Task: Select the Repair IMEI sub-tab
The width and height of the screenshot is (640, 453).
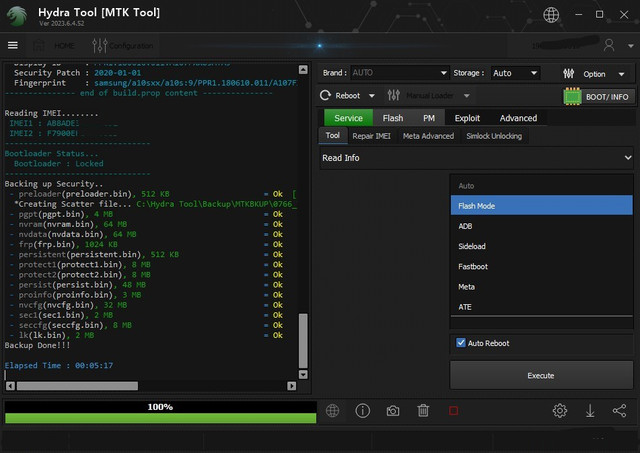Action: [371, 136]
